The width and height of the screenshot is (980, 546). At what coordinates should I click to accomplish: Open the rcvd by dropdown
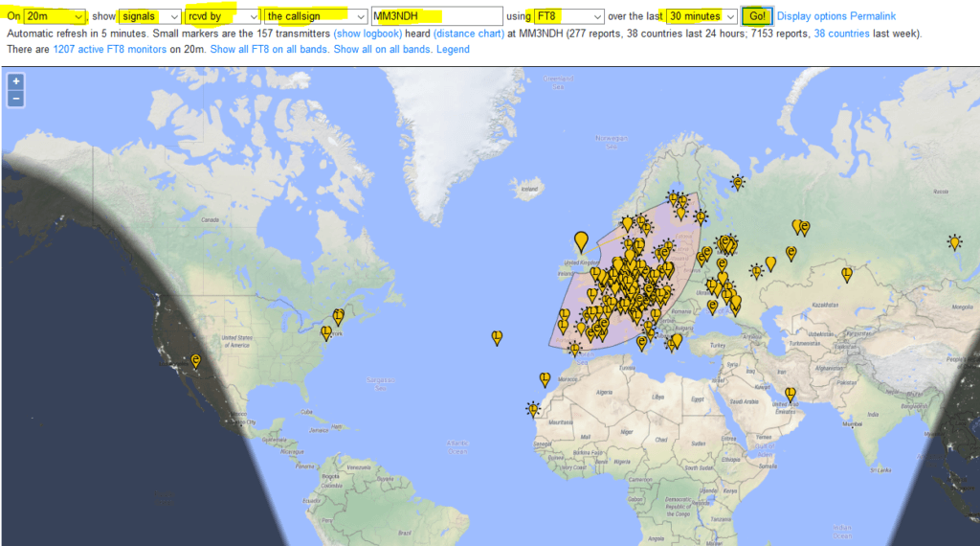(222, 16)
